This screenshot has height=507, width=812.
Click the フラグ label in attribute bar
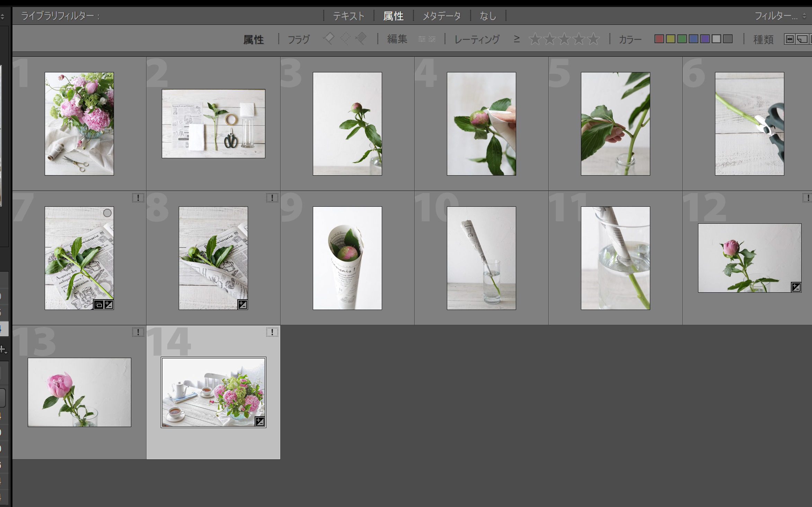click(x=299, y=39)
